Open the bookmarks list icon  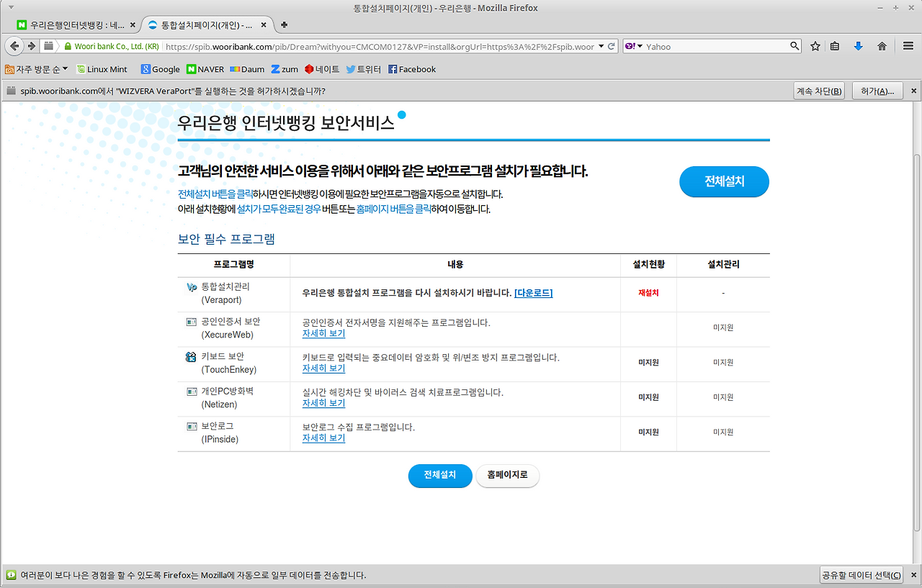pyautogui.click(x=835, y=46)
